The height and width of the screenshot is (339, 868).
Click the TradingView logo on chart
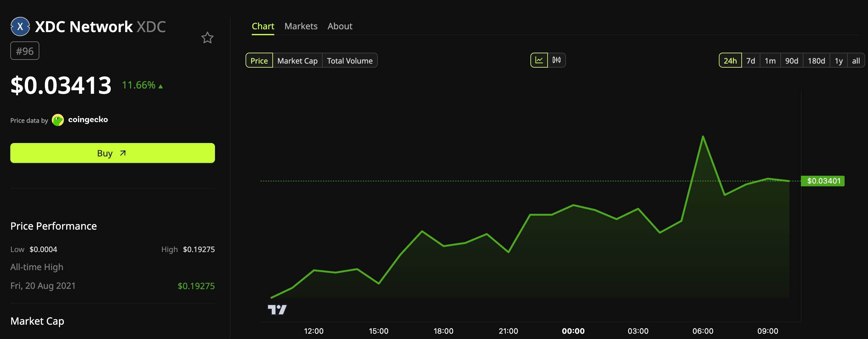[277, 309]
